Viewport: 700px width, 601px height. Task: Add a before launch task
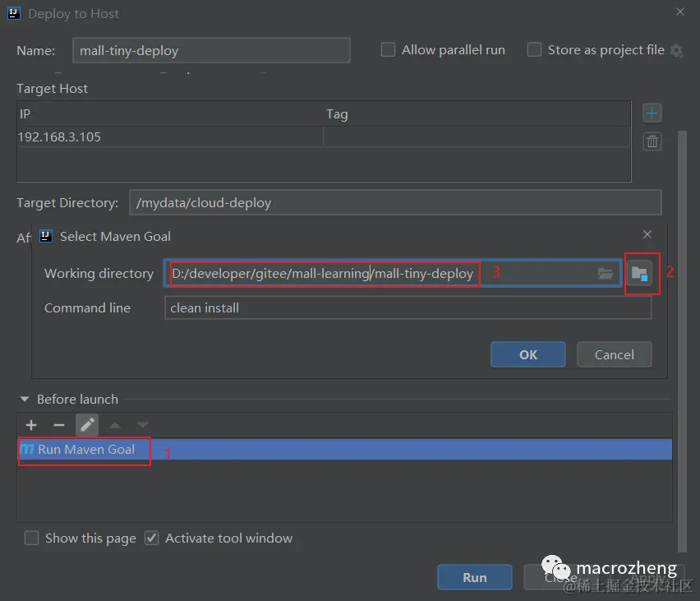31,425
